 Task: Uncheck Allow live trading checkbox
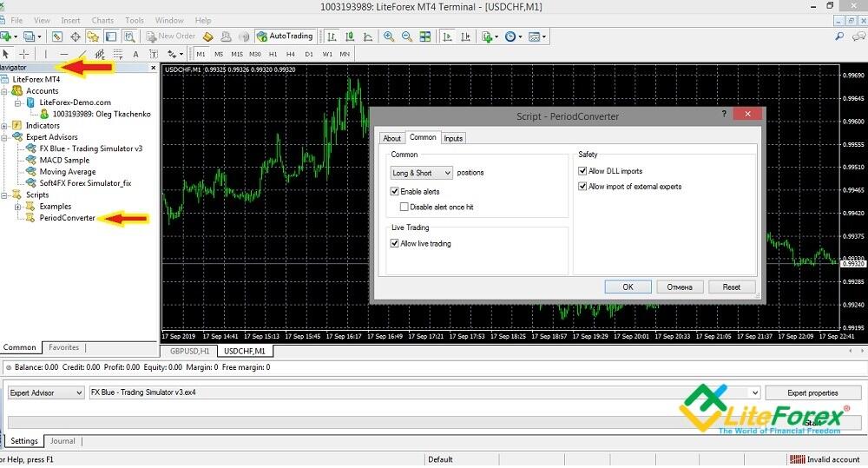(396, 244)
